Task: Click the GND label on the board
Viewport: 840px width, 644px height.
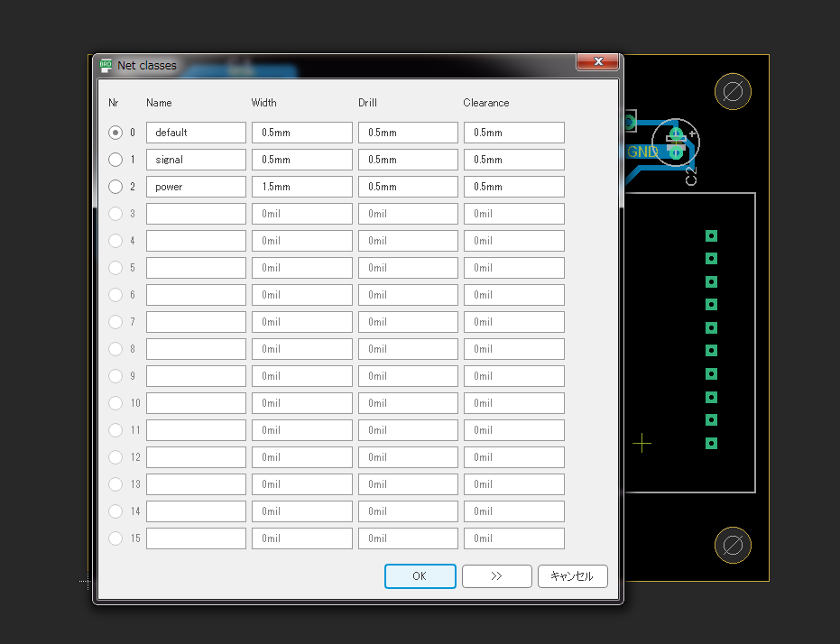Action: click(642, 152)
